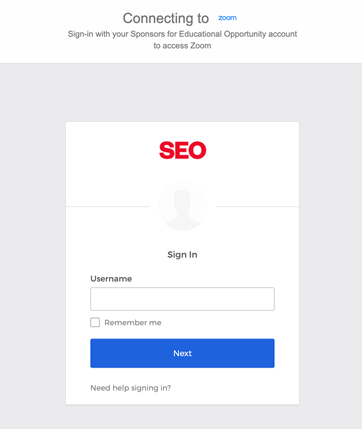Image resolution: width=362 pixels, height=429 pixels.
Task: Click the divider line right of avatar
Action: coord(258,206)
